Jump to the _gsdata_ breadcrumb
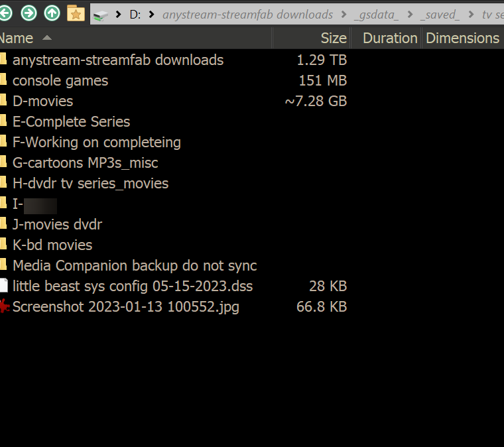Screen dimensions: 504x447 (377, 15)
